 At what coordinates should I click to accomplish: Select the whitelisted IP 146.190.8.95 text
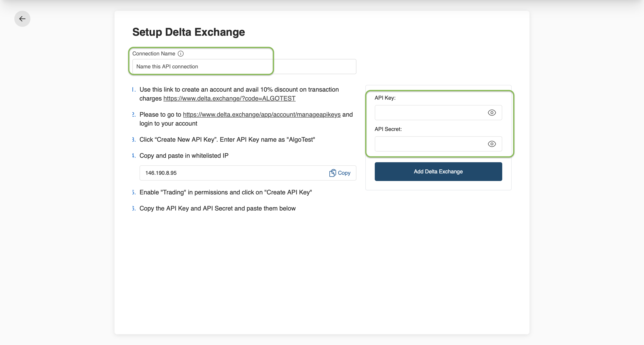click(x=161, y=173)
